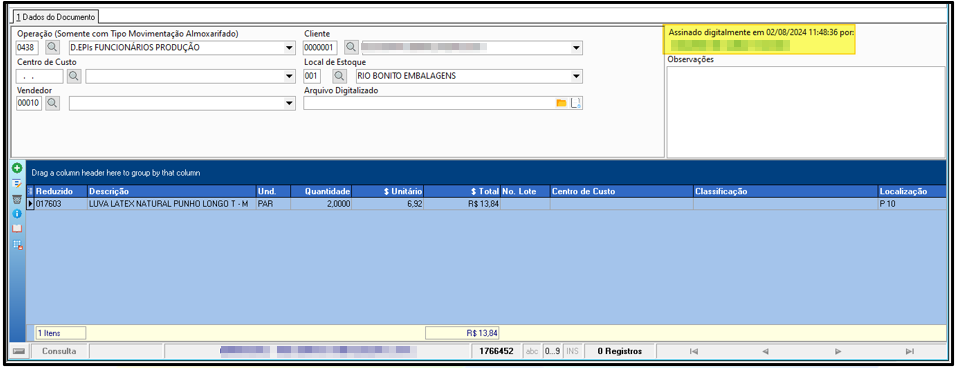Sort by grid Centro de Custo column header
This screenshot has height=368, width=955.
(621, 191)
